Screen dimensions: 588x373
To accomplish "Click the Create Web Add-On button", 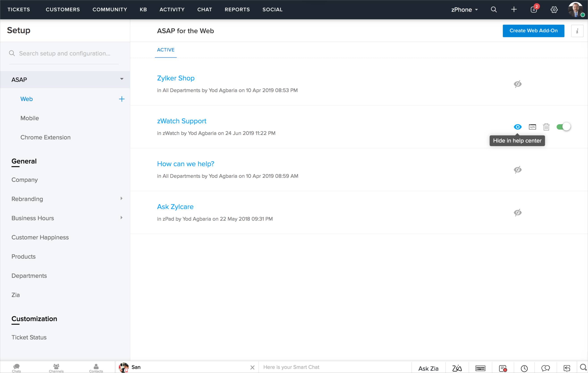I will click(x=533, y=31).
